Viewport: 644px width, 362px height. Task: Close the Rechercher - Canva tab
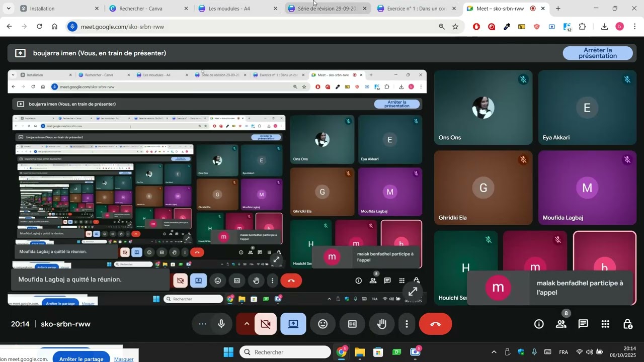click(186, 9)
